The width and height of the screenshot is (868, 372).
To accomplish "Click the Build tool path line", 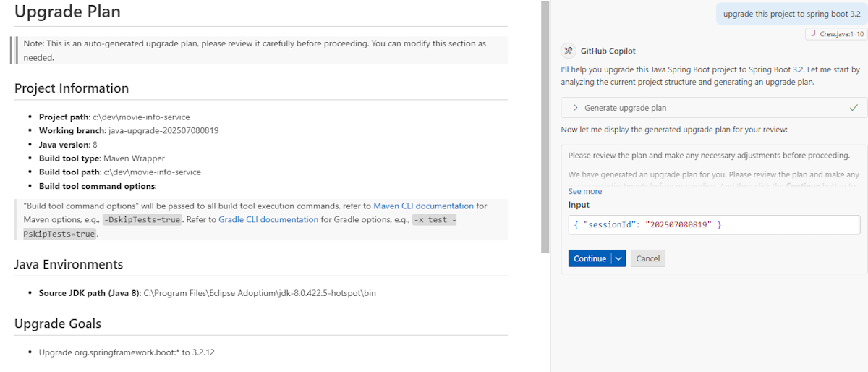I will point(120,172).
